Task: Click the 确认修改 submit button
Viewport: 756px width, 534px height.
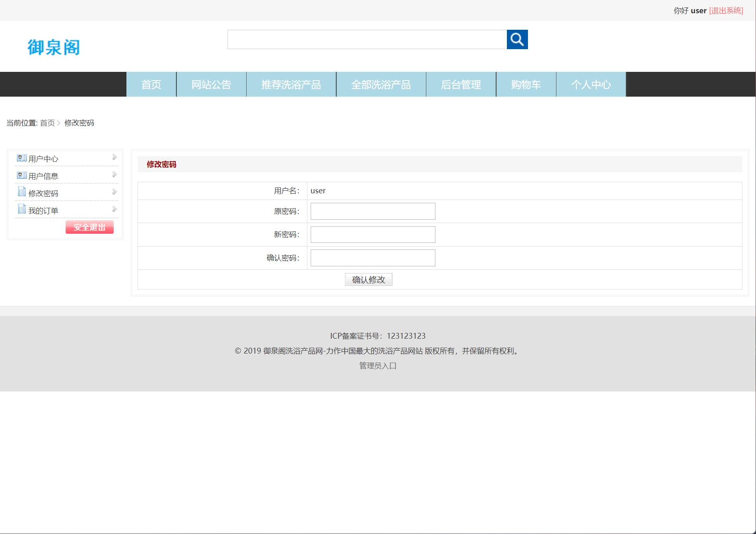Action: [368, 279]
